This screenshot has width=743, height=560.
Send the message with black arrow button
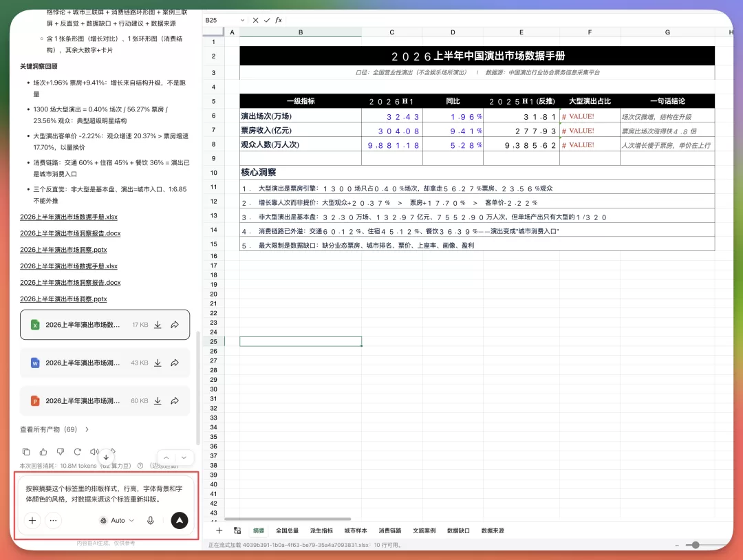179,520
